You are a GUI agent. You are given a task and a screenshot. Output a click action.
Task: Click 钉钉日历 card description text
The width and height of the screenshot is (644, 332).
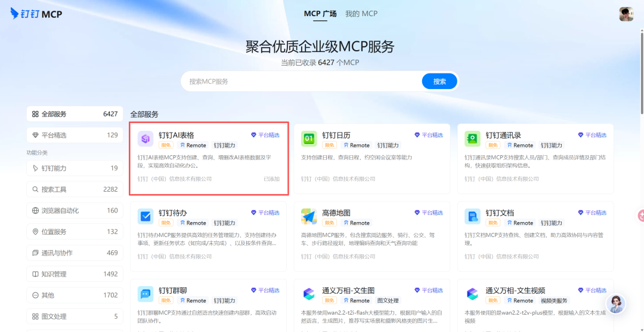coord(356,158)
